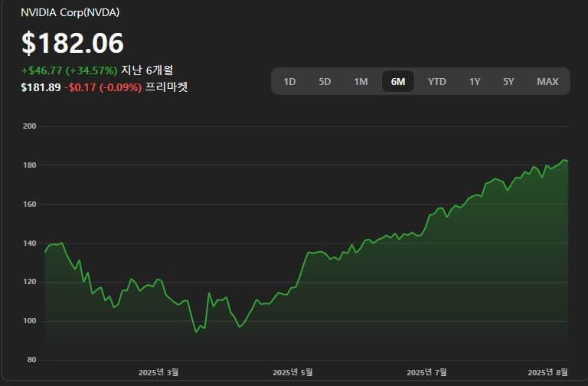Viewport: 588px width, 386px height.
Task: Click the NVIDIA Corp(NVDA) title
Action: point(70,12)
